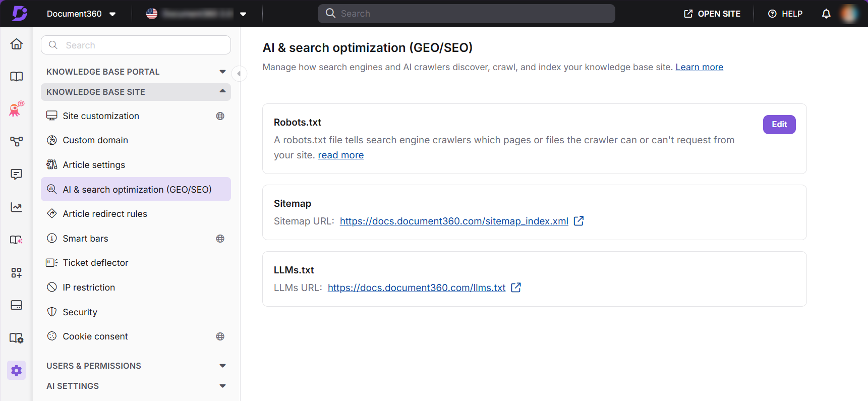
Task: Open the book with gear icon in left rail
Action: 17,338
